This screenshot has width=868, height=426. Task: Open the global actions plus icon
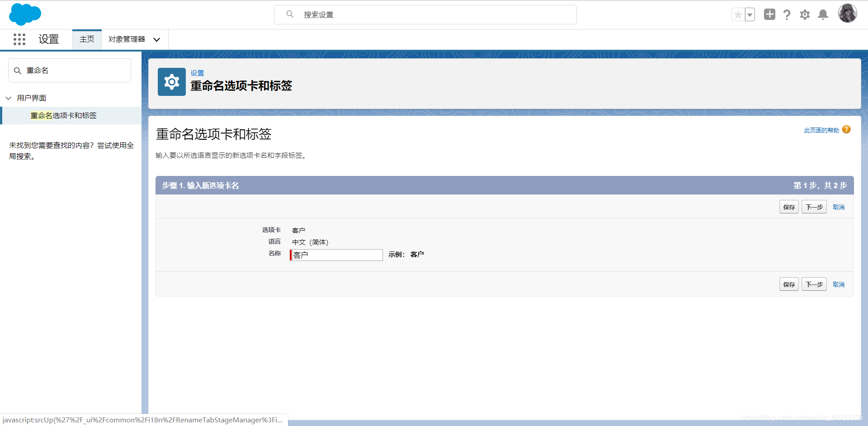click(x=769, y=14)
